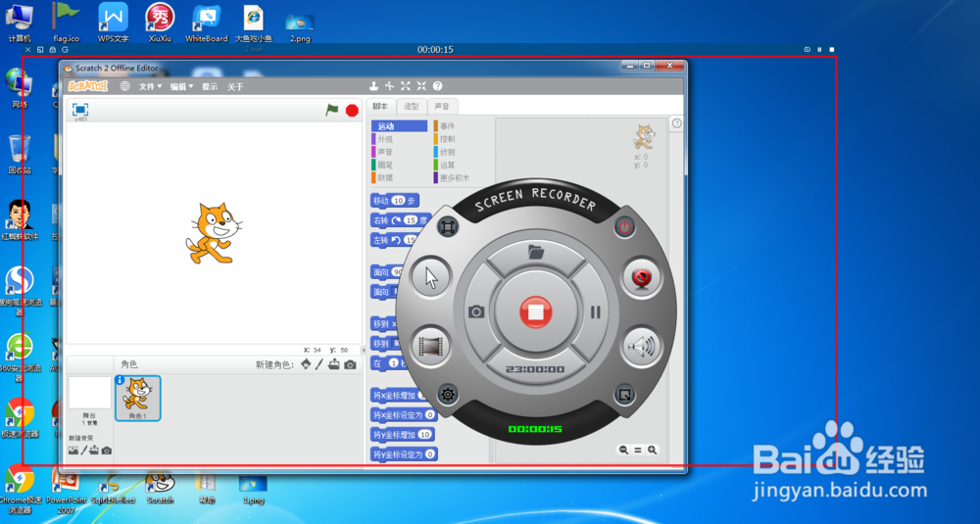The width and height of the screenshot is (980, 524).
Task: Toggle mouse cursor capture in Screen Recorder
Action: tap(430, 276)
